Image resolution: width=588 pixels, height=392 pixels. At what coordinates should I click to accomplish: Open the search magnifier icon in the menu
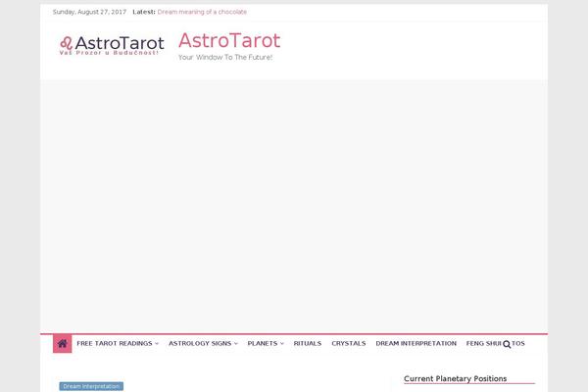[x=507, y=344]
